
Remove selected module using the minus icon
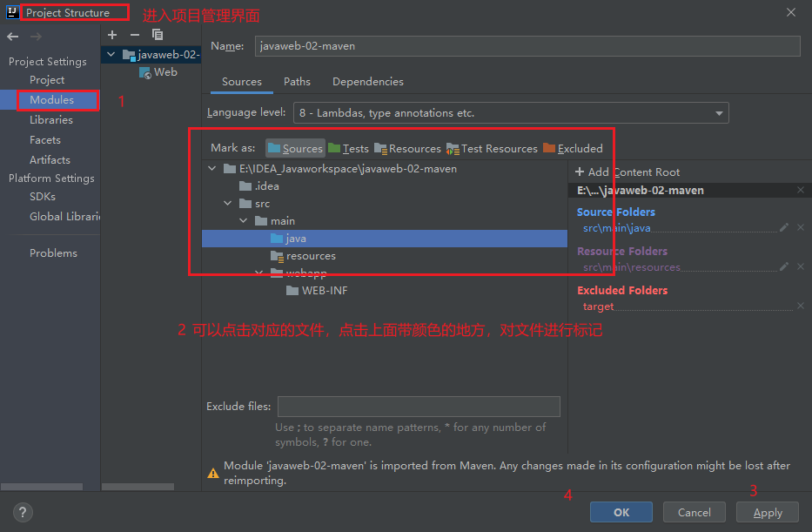coord(134,35)
